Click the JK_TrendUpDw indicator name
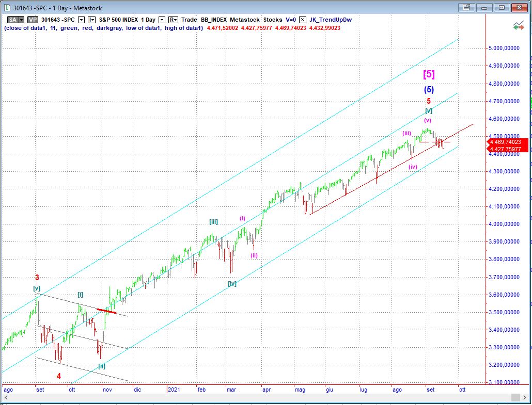This screenshot has height=405, width=532. point(330,20)
